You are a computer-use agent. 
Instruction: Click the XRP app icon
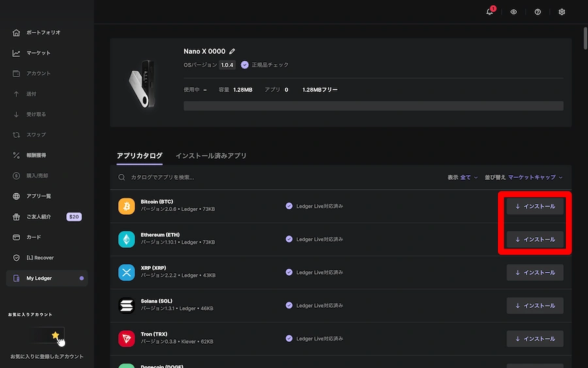pos(126,273)
